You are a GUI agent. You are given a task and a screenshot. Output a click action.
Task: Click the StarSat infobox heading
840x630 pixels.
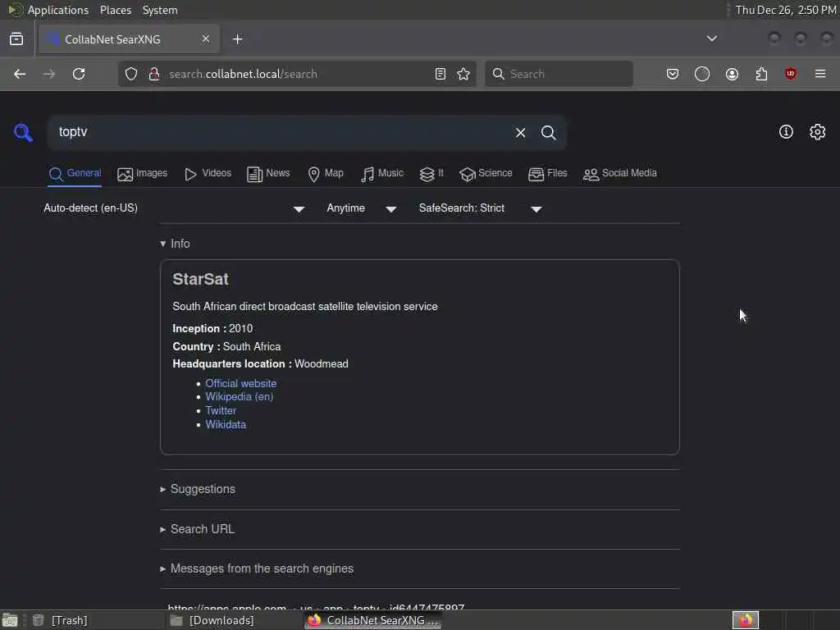(200, 279)
